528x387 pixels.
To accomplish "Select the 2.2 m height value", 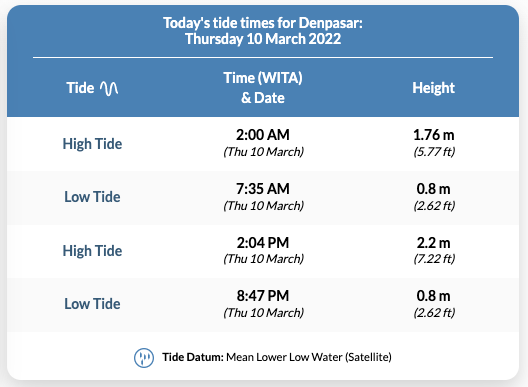I will 434,243.
